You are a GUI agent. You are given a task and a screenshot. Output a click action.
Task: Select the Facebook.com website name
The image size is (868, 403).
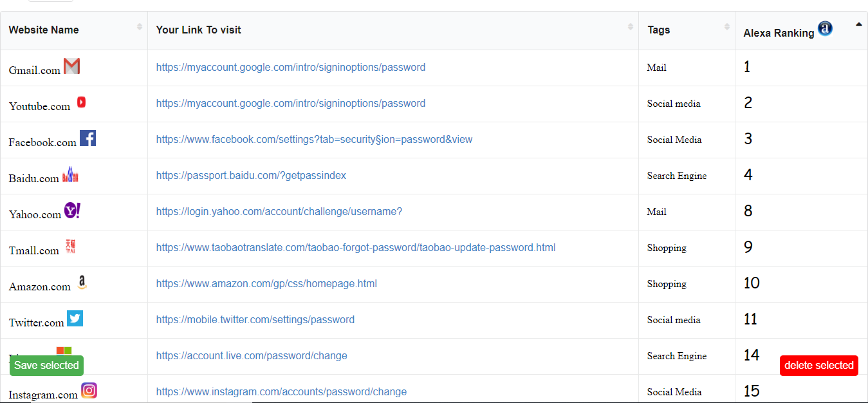pos(42,142)
